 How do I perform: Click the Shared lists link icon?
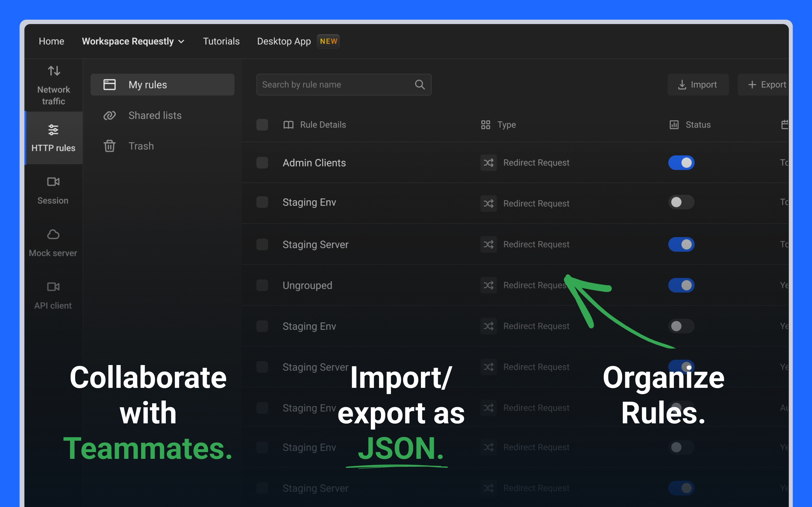coord(109,115)
